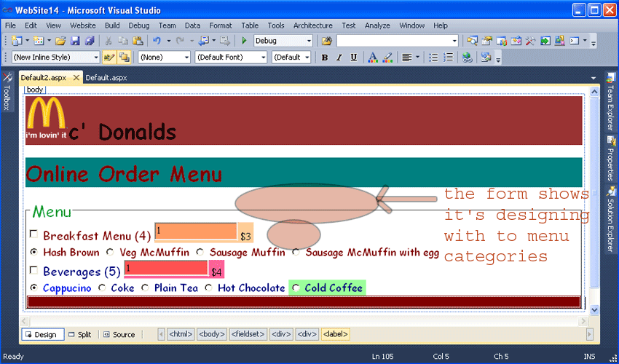Click the Foreground Color 'A' icon
Viewport: 619px width, 364px height.
click(373, 58)
